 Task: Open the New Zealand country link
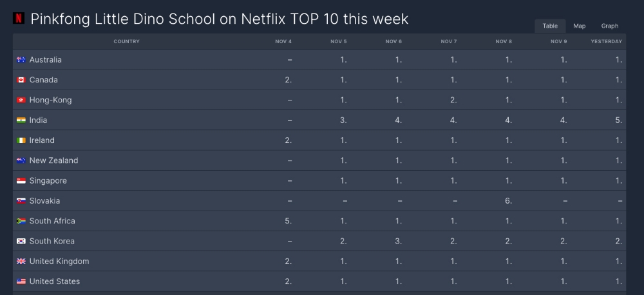[x=53, y=160]
